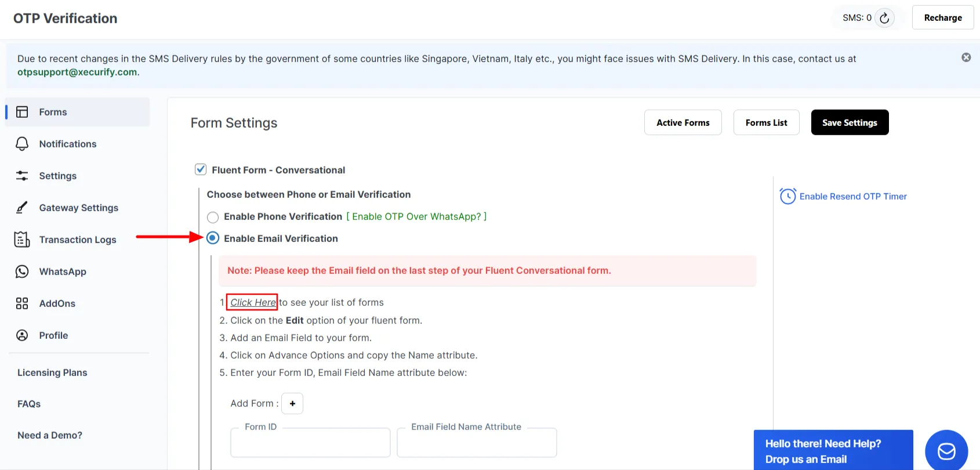Open the FAQs sidebar item

[x=29, y=404]
